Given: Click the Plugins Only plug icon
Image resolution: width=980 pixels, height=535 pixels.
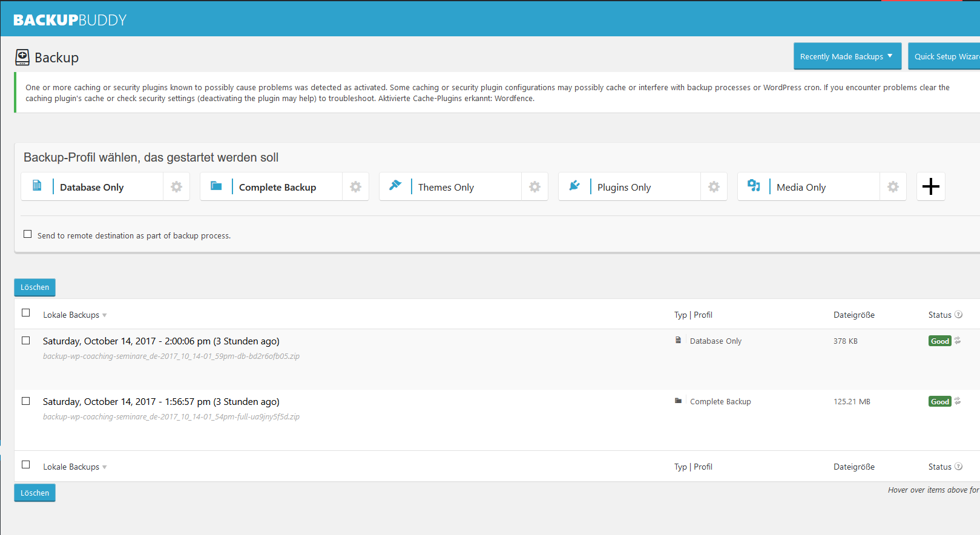Looking at the screenshot, I should pos(574,185).
